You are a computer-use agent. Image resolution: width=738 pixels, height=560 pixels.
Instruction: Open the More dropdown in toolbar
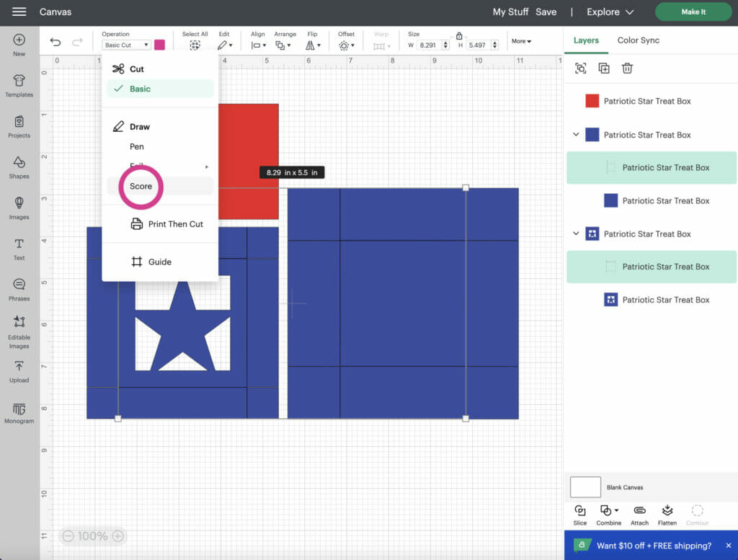click(x=521, y=40)
